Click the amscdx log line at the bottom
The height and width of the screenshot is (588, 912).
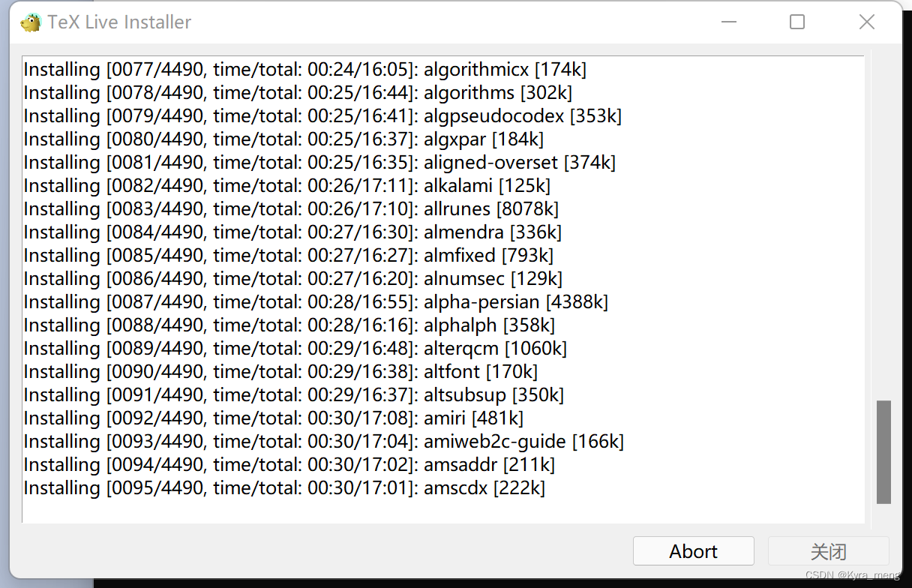click(285, 487)
